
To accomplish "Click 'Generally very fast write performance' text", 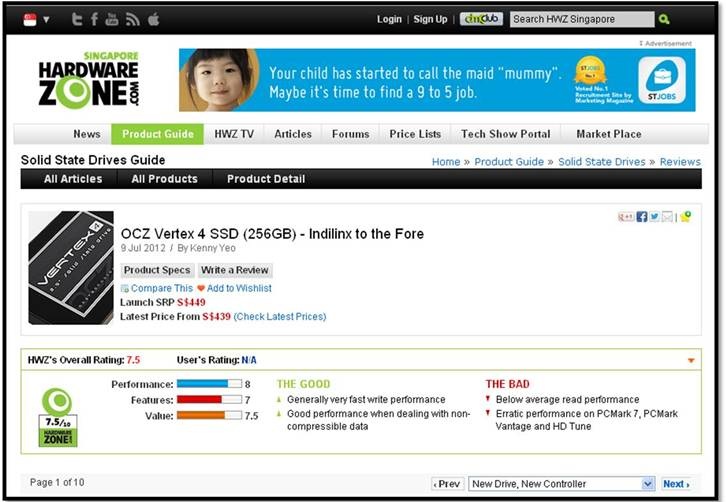I will pyautogui.click(x=366, y=399).
